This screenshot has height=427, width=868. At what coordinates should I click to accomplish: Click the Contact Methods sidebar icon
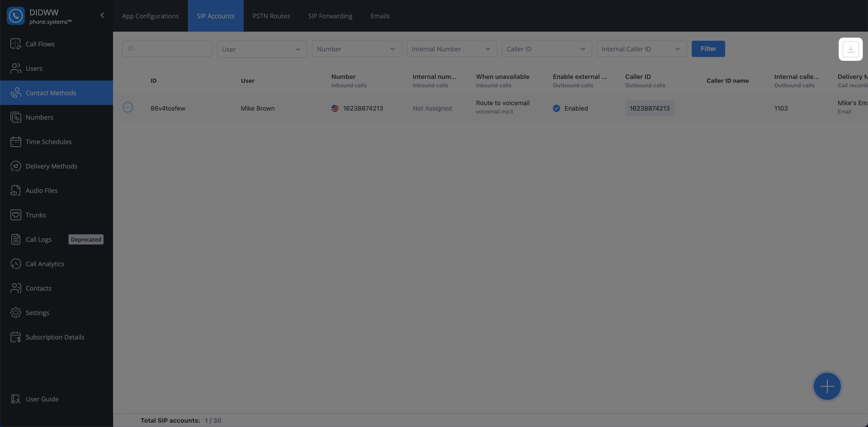pos(16,93)
